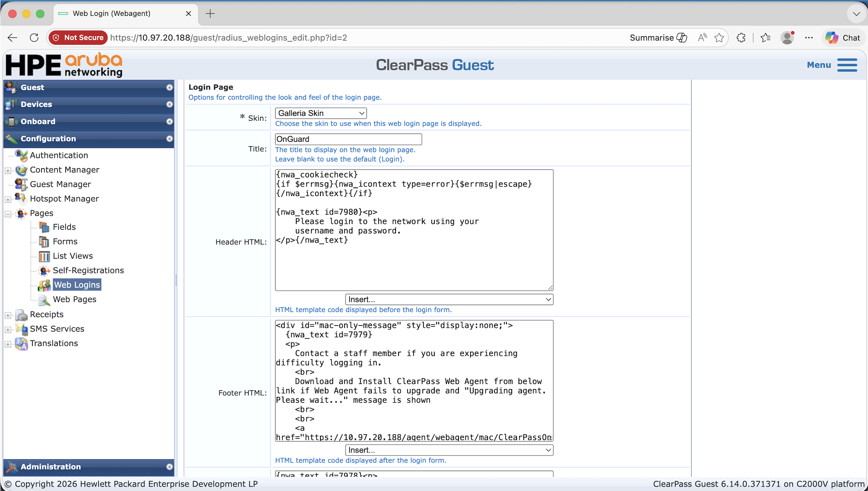Open the Authentication configuration page

[59, 155]
